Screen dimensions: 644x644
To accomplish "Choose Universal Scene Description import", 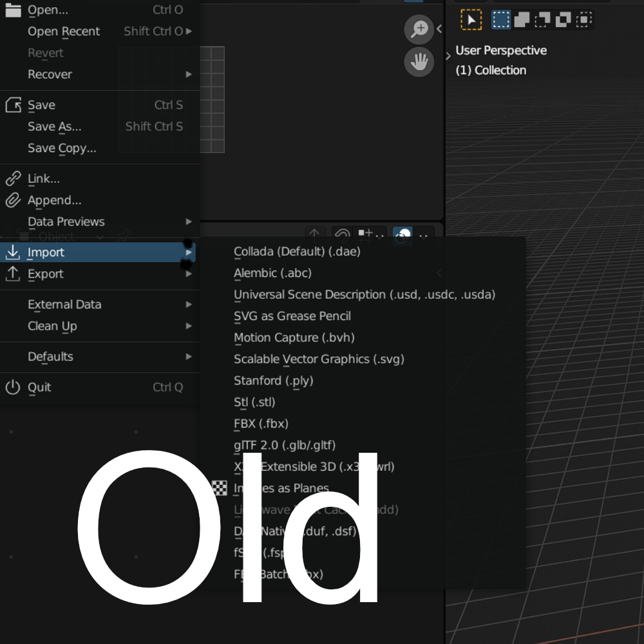I will (x=363, y=294).
